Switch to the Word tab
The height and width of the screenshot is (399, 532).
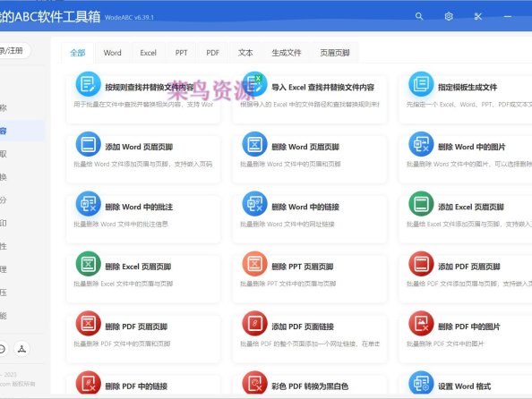112,53
